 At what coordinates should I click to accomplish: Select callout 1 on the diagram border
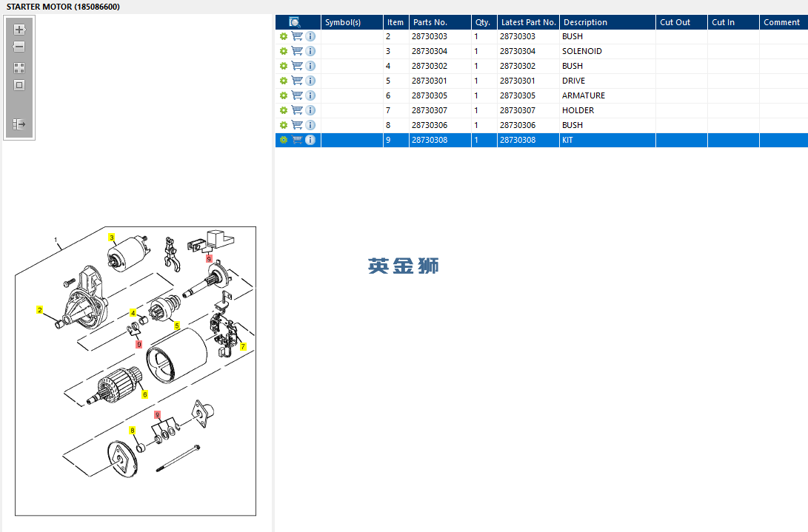56,240
